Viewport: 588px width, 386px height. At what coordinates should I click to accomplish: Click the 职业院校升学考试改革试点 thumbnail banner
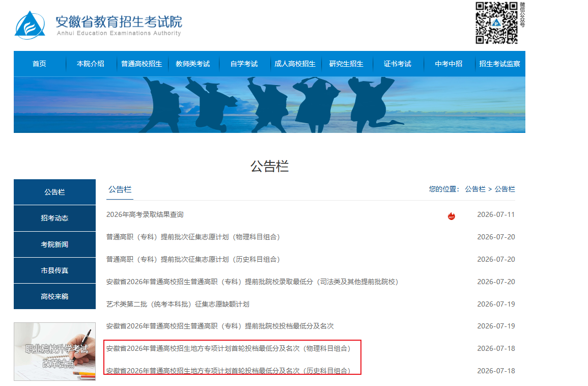[55, 352]
